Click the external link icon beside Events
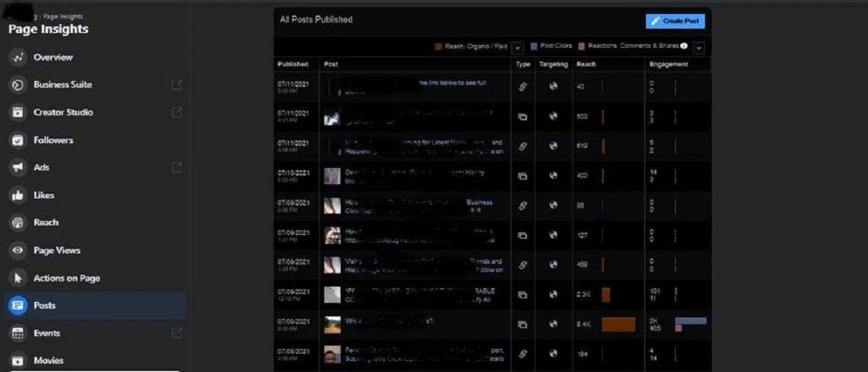 [x=177, y=333]
